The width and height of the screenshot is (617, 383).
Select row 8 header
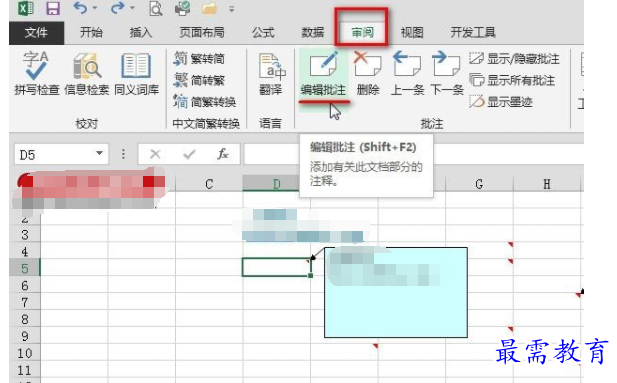[25, 319]
